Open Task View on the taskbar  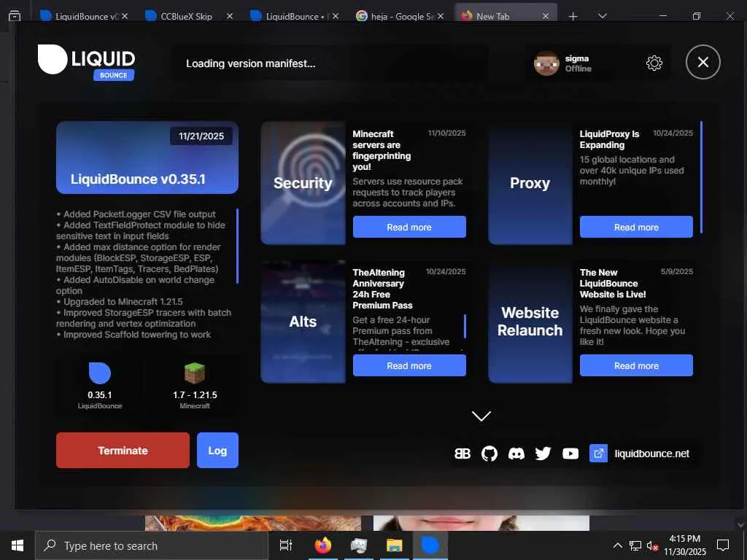286,545
